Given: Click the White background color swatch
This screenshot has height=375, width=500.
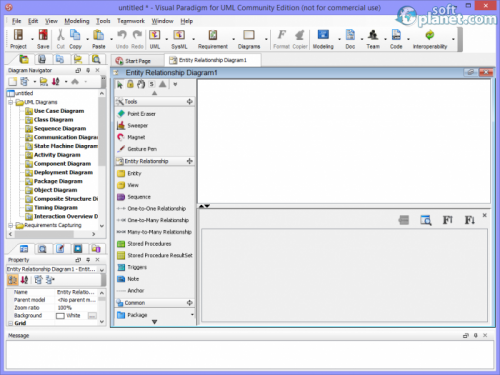Looking at the screenshot, I should point(60,316).
